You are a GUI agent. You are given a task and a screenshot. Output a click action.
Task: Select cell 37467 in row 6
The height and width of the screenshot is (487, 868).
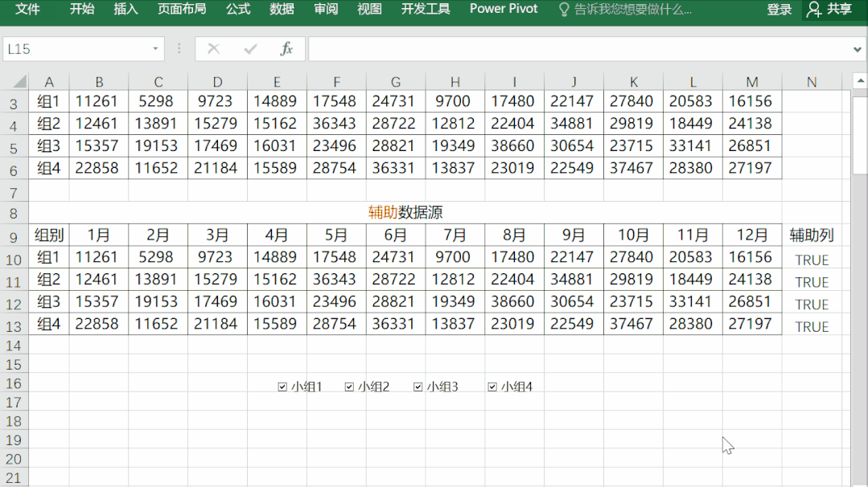point(633,168)
